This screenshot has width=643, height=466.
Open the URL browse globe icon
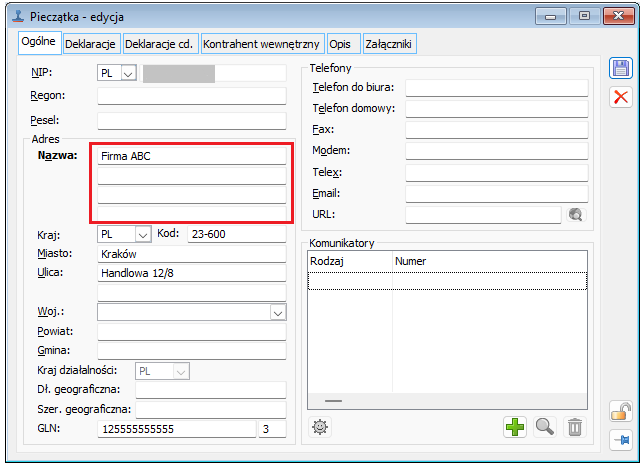pos(575,214)
